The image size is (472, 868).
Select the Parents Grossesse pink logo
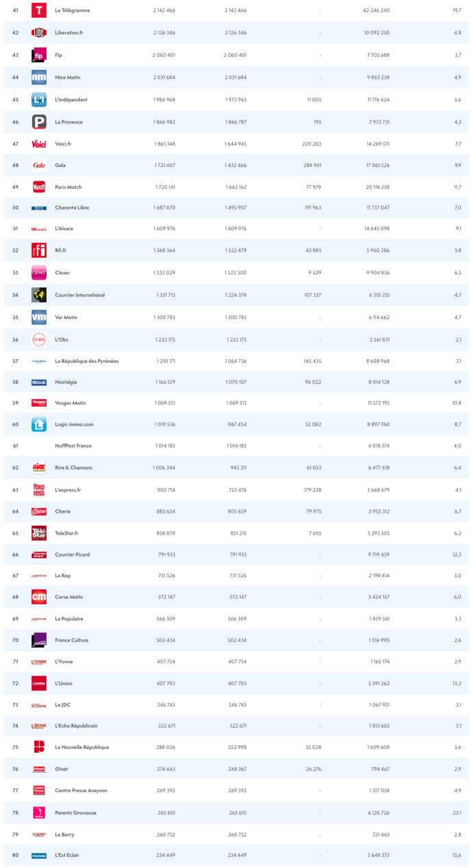pyautogui.click(x=39, y=813)
